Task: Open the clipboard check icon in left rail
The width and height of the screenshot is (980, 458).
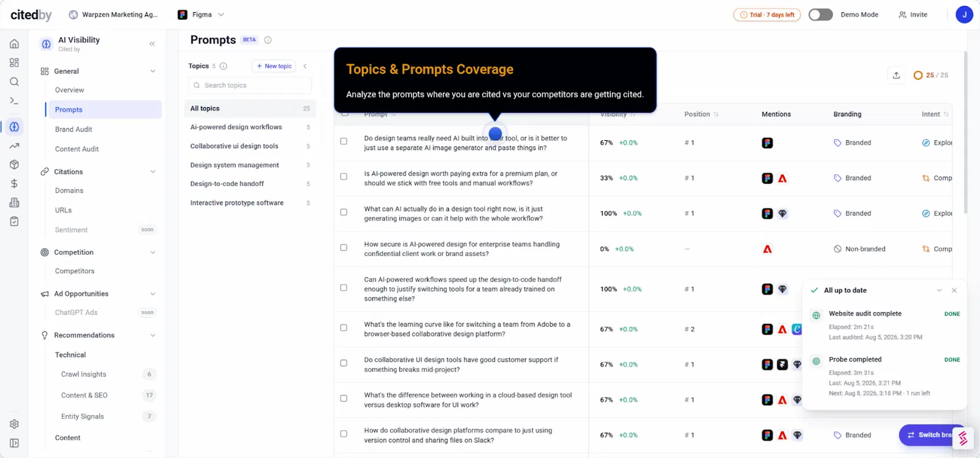Action: [14, 221]
